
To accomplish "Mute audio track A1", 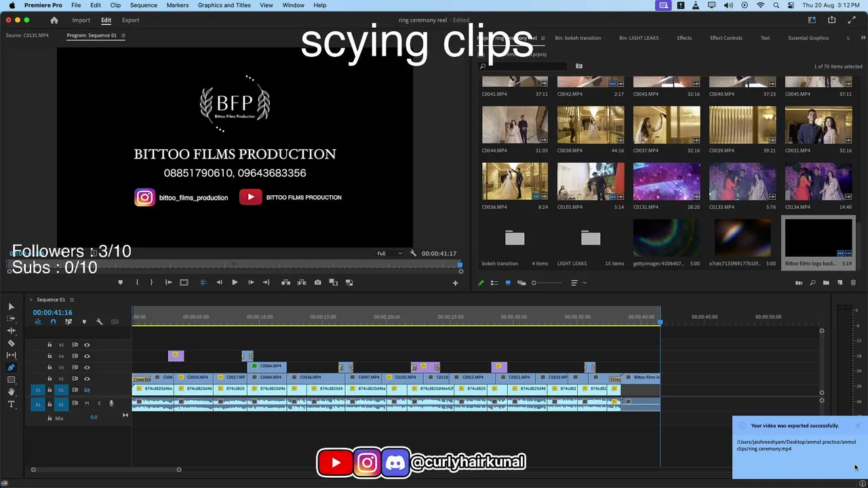I will [x=87, y=403].
